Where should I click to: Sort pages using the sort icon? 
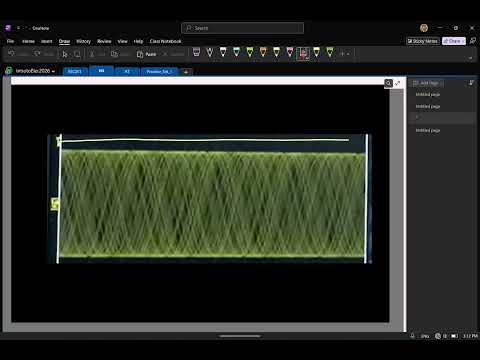click(471, 83)
